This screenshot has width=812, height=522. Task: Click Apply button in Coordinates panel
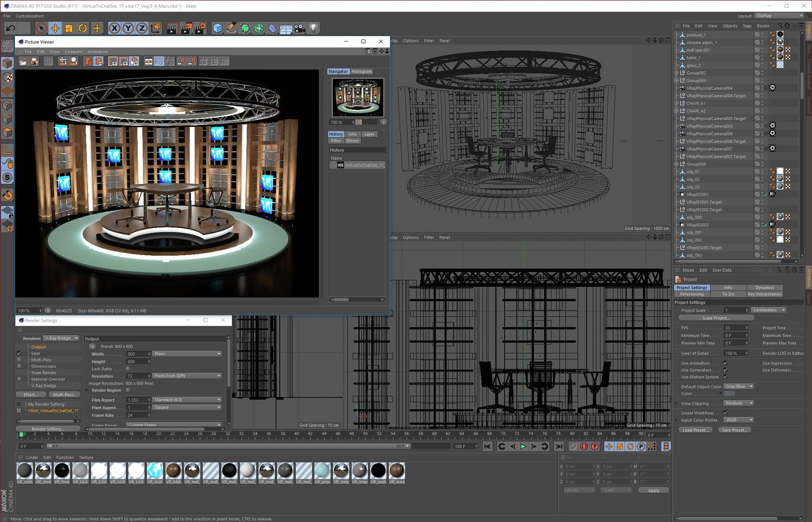(654, 490)
